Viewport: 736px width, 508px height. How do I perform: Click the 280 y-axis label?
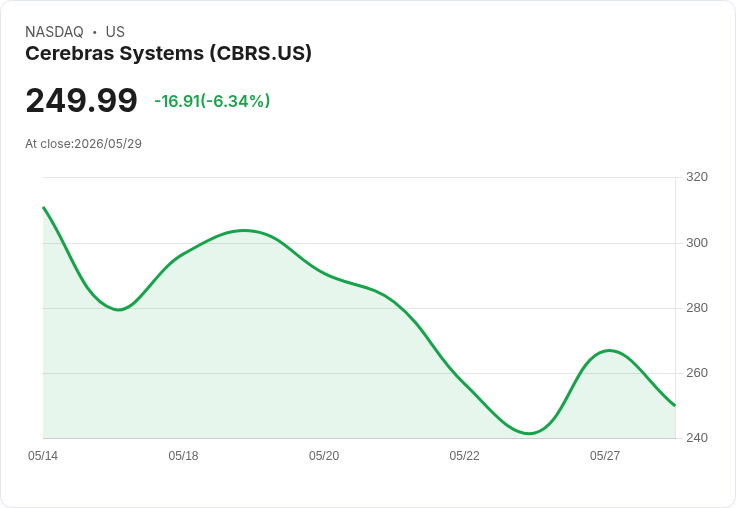point(697,308)
